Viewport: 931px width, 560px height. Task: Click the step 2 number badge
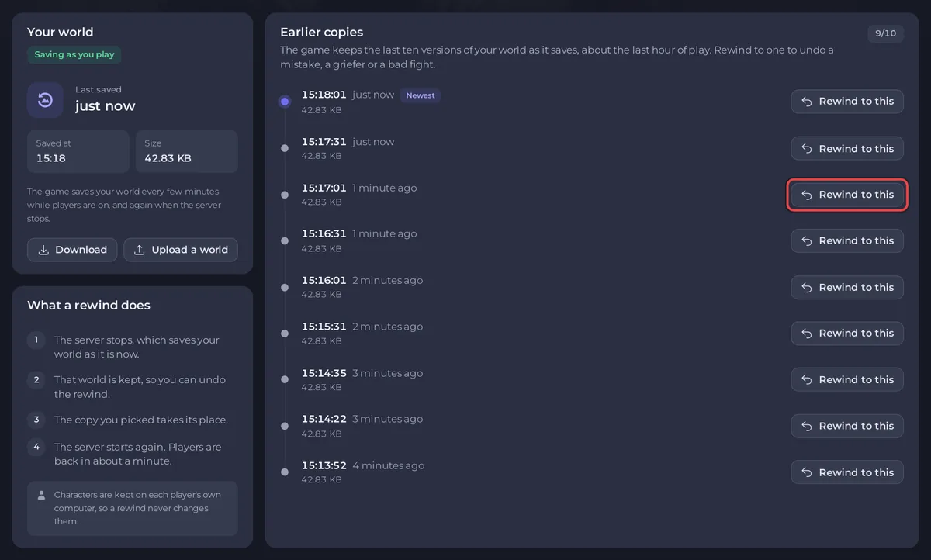coord(36,380)
